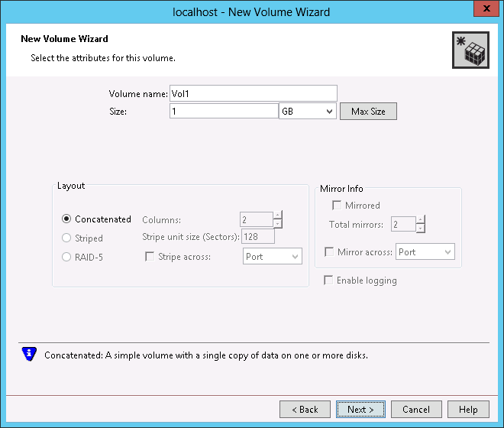
Task: Click the 'Select the attributes for this volume.' text
Action: (103, 58)
